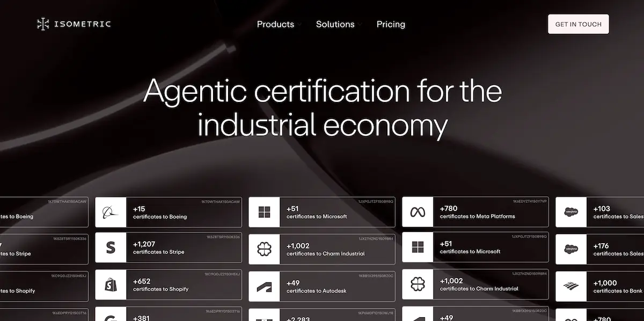Click the Boeing logo tile
This screenshot has height=321, width=644.
(111, 213)
